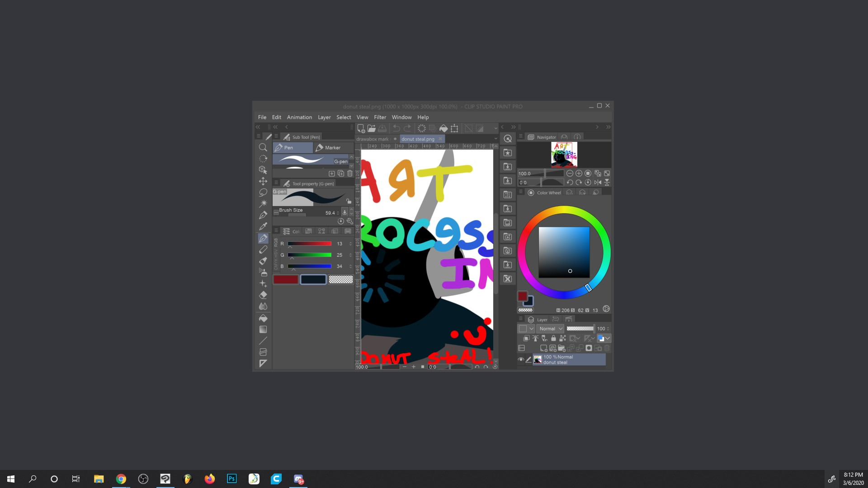Collapse the Sub Tool panel menu
This screenshot has width=868, height=488.
point(276,136)
